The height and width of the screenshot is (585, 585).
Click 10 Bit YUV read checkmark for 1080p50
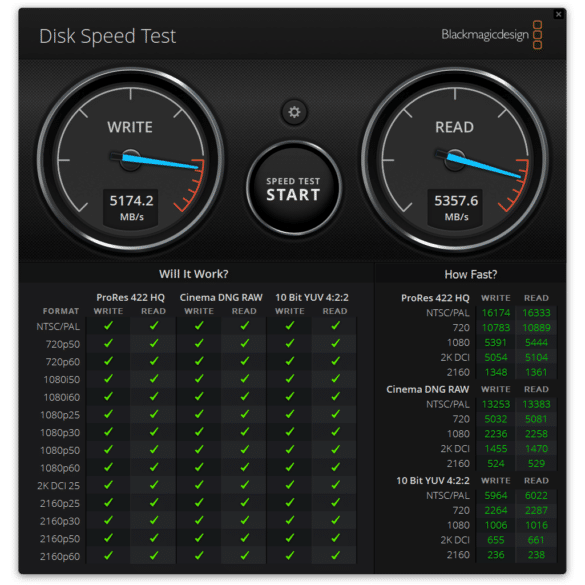pos(335,450)
